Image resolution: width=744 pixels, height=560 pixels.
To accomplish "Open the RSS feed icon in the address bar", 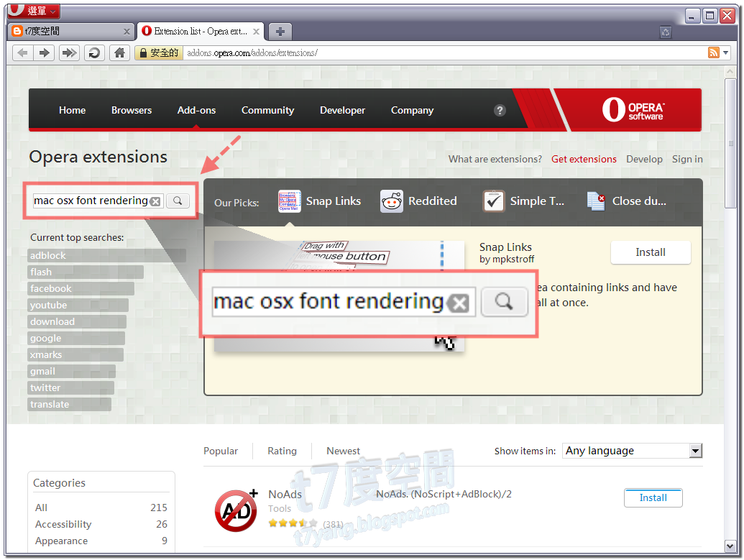I will 714,52.
